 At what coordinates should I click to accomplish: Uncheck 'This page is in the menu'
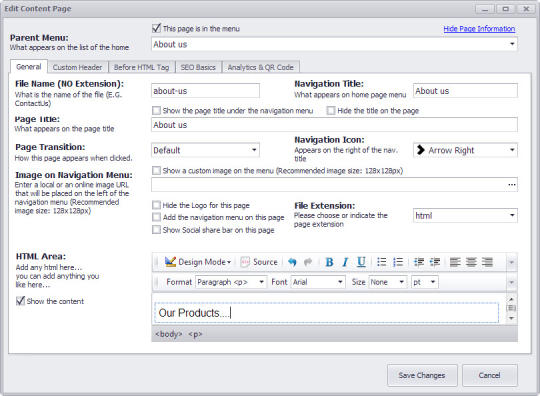click(156, 28)
